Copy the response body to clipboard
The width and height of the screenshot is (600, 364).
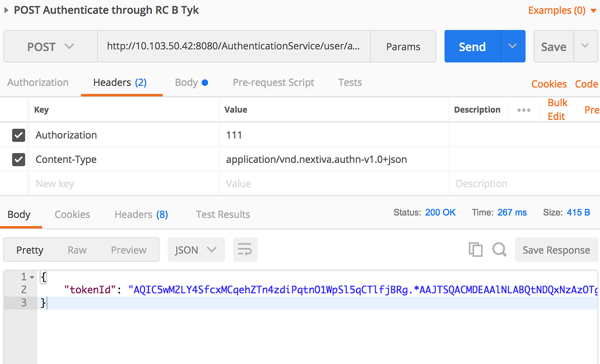[x=475, y=249]
